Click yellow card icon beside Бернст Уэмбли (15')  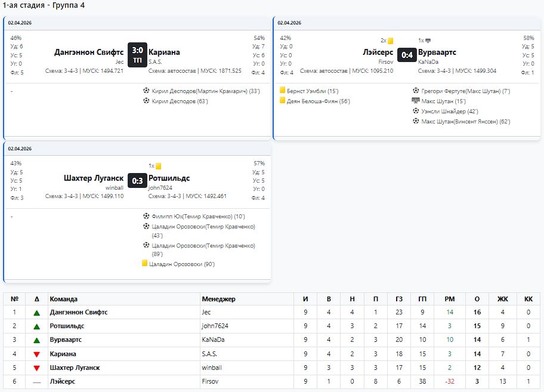click(283, 91)
